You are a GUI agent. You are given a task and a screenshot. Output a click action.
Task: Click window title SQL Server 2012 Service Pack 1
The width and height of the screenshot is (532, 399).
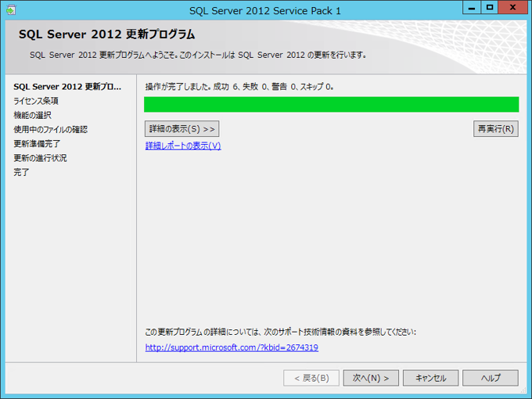[x=265, y=11]
